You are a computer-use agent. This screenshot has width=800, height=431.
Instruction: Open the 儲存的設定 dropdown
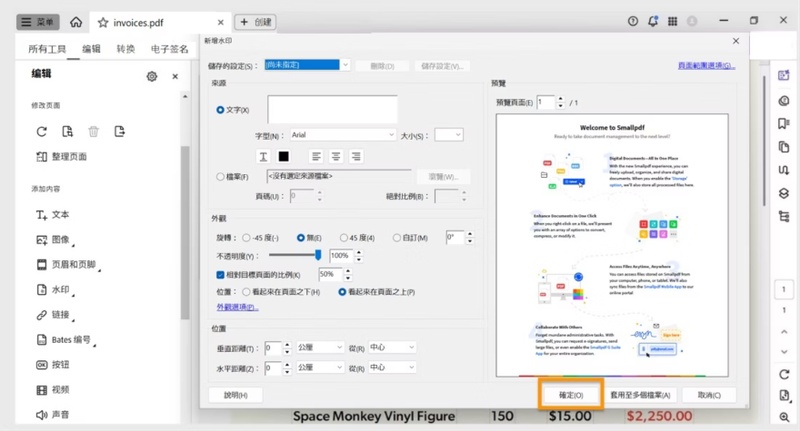click(x=307, y=65)
